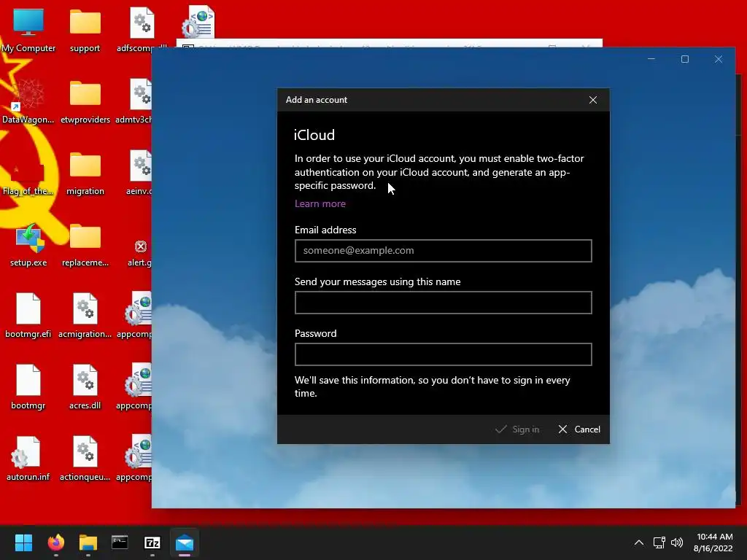
Task: Focus the Email address field
Action: pyautogui.click(x=443, y=251)
